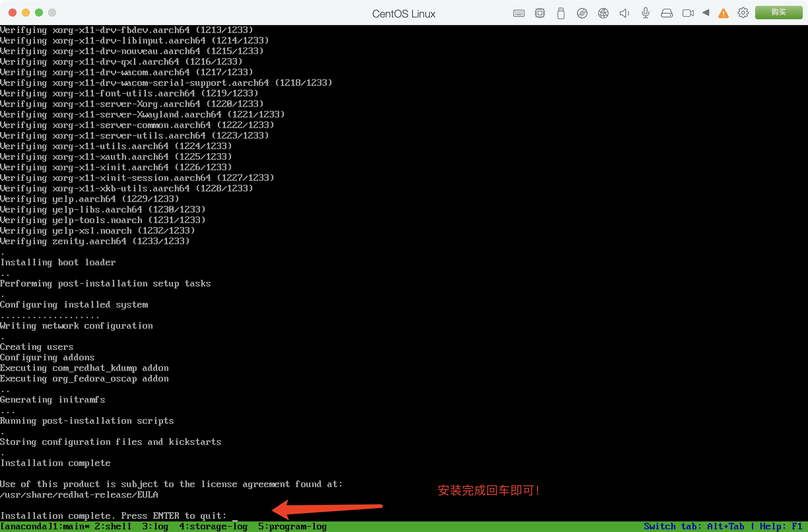Click the 'Executing com_redhat_kdump addon' line
Screen dimensions: 808x532
(84, 368)
